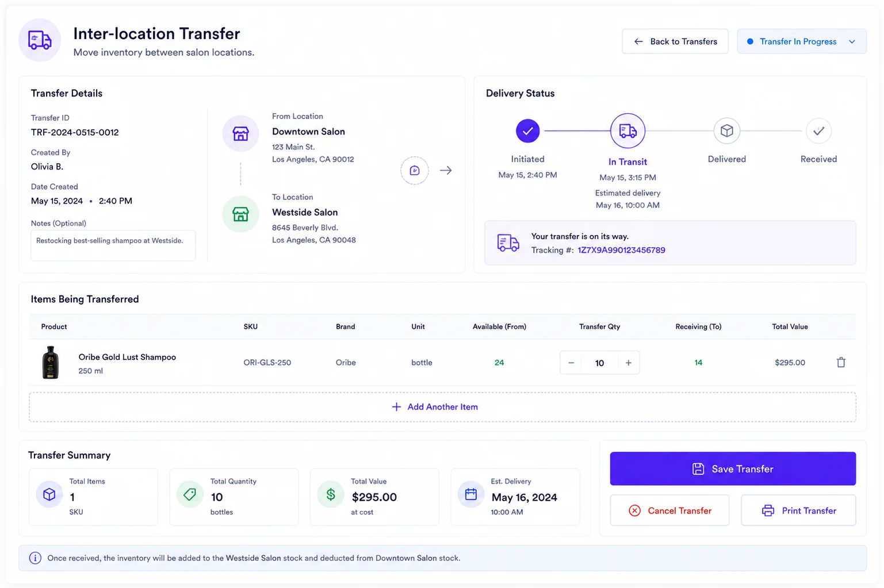The width and height of the screenshot is (884, 588).
Task: Click the Available (From) column header
Action: (x=499, y=326)
